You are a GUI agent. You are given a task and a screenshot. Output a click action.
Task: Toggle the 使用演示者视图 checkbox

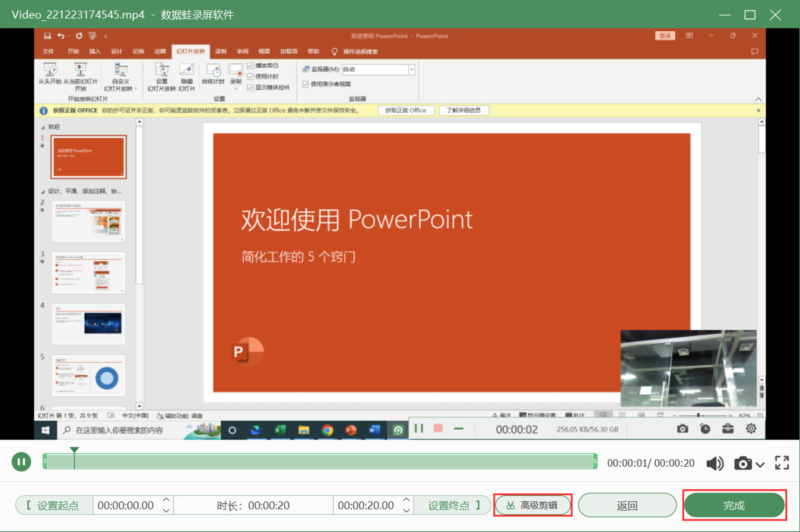305,84
